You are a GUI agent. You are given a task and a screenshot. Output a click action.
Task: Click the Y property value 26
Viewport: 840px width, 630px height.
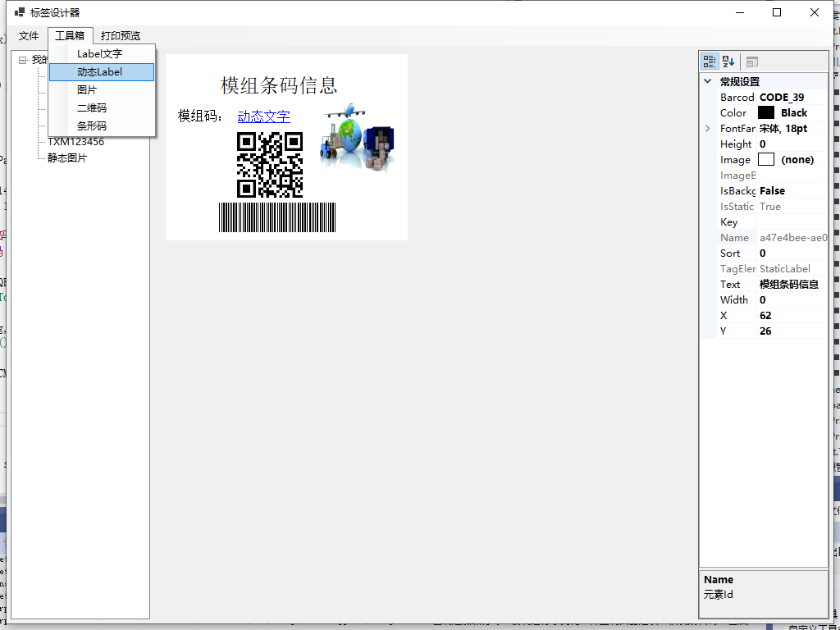coord(792,331)
